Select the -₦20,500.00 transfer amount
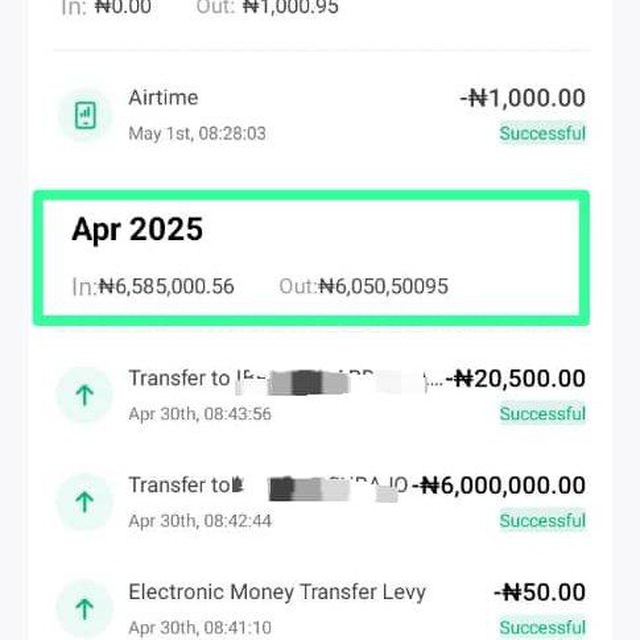The width and height of the screenshot is (640, 640). (516, 378)
